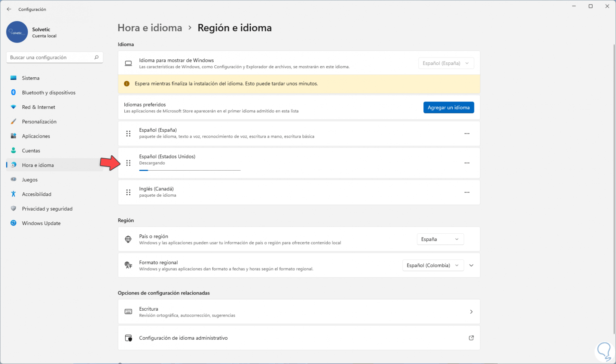Expand the Formato regional section chevron
The height and width of the screenshot is (364, 616).
pos(471,265)
